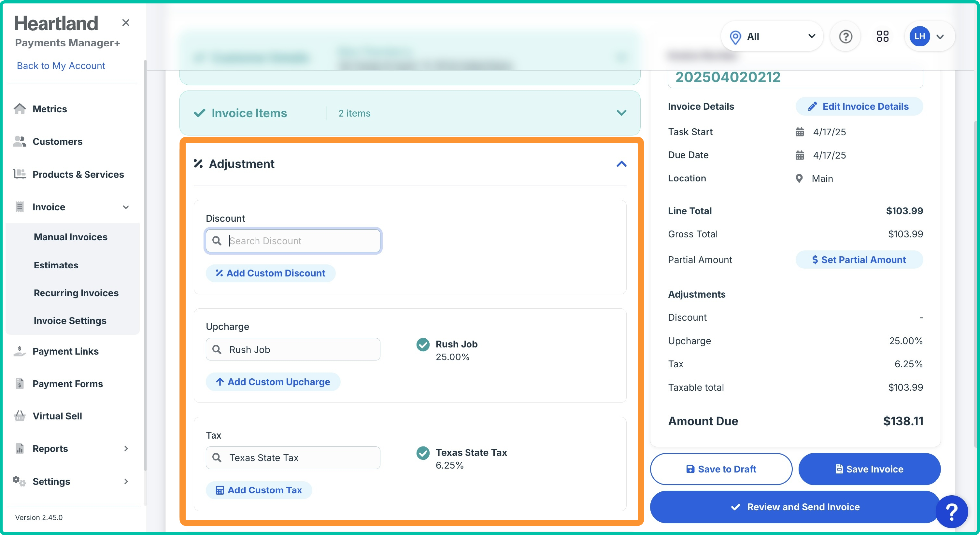The image size is (980, 535).
Task: Uncheck the Texas State Tax checkmark
Action: tap(423, 453)
